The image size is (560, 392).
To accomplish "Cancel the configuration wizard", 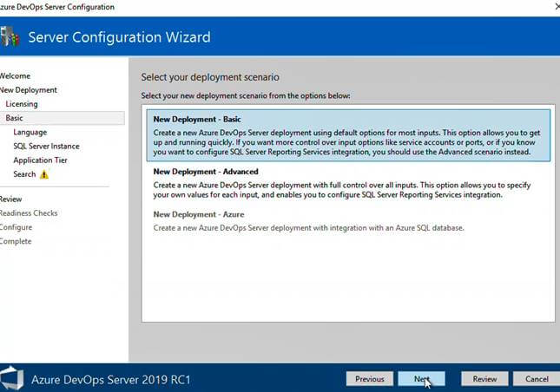I will (537, 379).
